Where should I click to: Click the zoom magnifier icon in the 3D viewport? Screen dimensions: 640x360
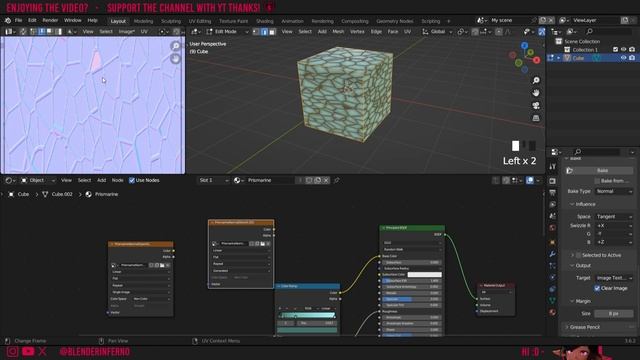(x=536, y=80)
